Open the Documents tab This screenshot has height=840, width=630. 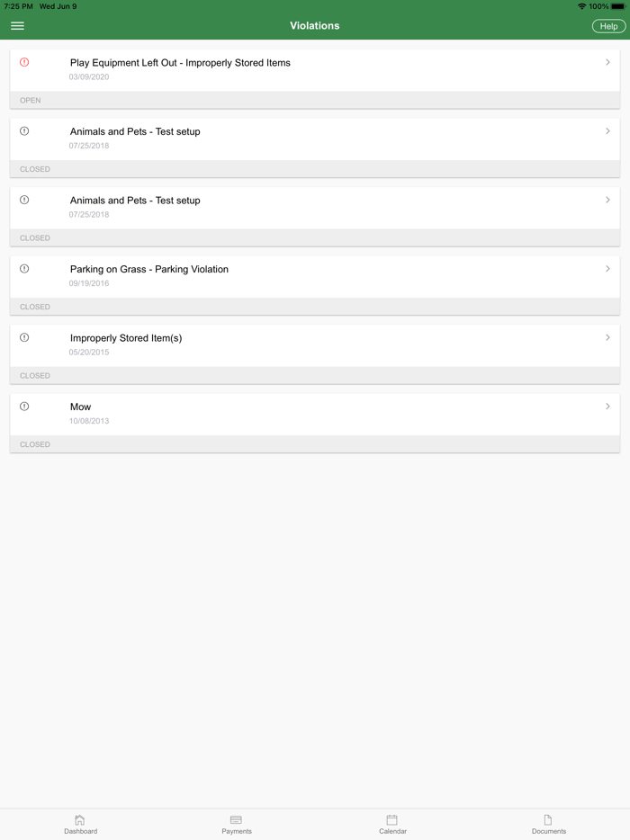click(x=548, y=824)
